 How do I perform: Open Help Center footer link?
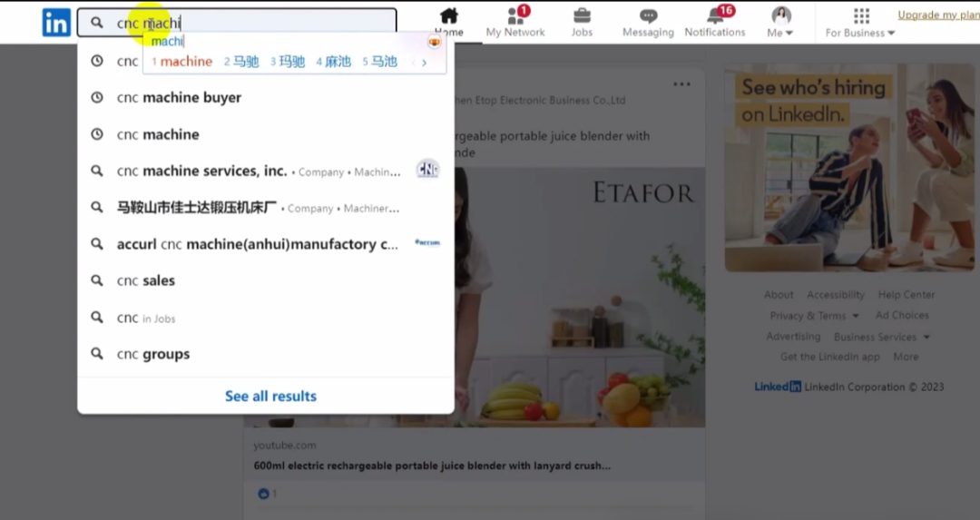tap(906, 294)
